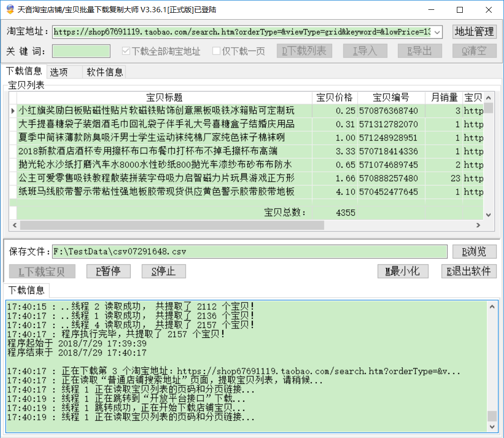Sort by 月销量 column header

[441, 97]
